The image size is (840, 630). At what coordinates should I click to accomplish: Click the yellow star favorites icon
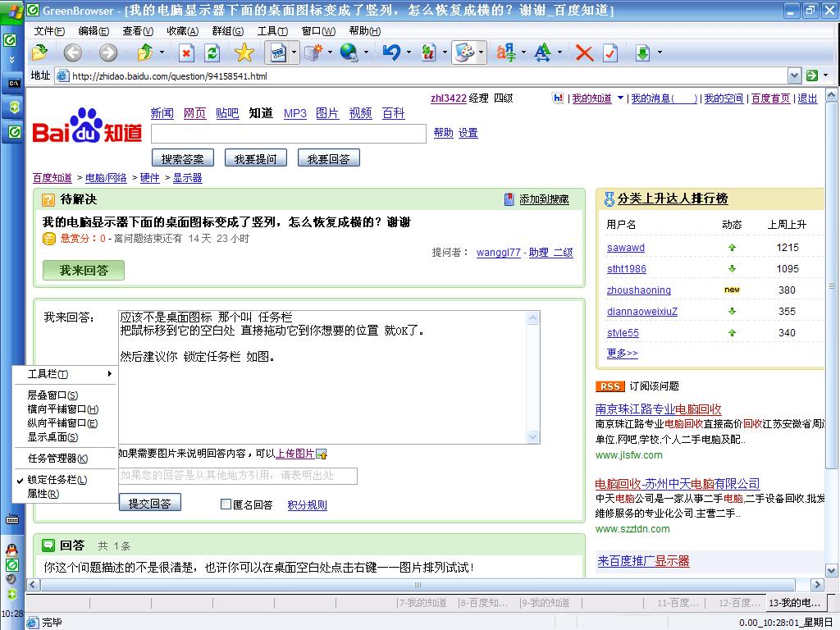(x=244, y=52)
